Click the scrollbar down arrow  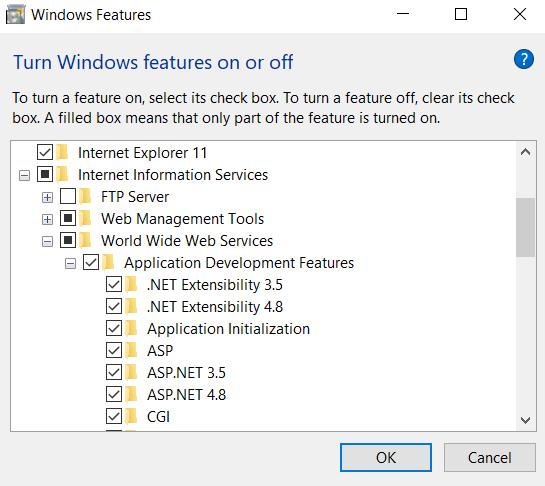coord(526,420)
